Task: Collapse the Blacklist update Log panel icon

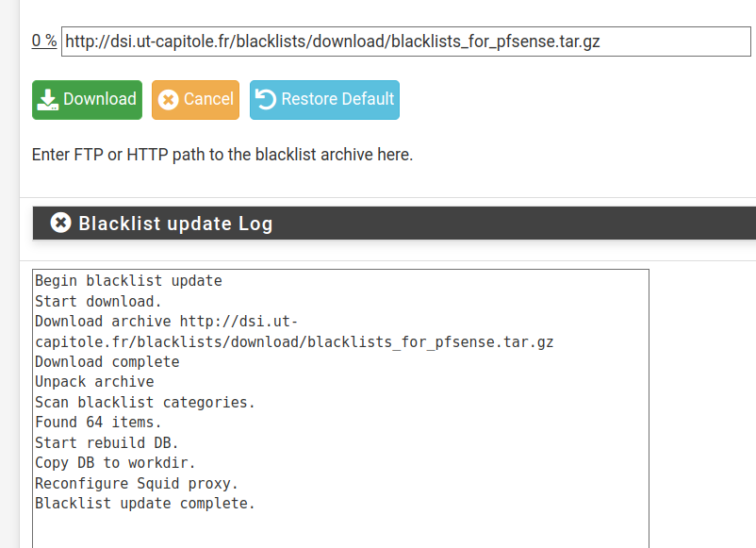Action: point(60,223)
